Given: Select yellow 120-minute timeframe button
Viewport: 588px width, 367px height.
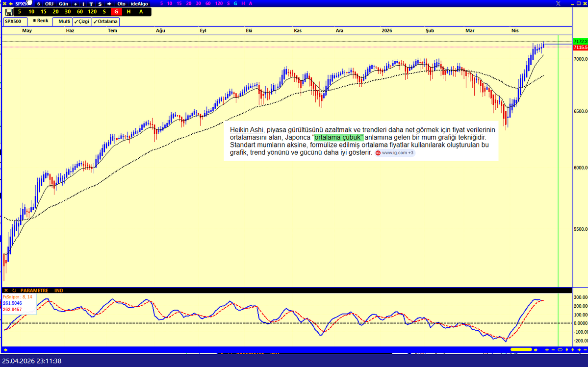Looking at the screenshot, I should [92, 12].
